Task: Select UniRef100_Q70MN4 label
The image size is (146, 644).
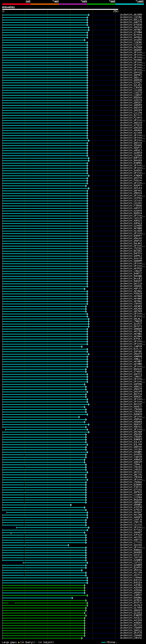Action: point(131,32)
